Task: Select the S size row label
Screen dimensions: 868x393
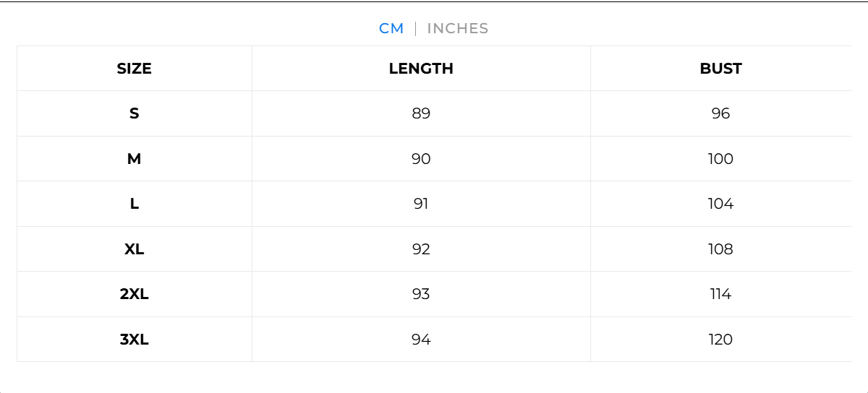Action: (135, 113)
